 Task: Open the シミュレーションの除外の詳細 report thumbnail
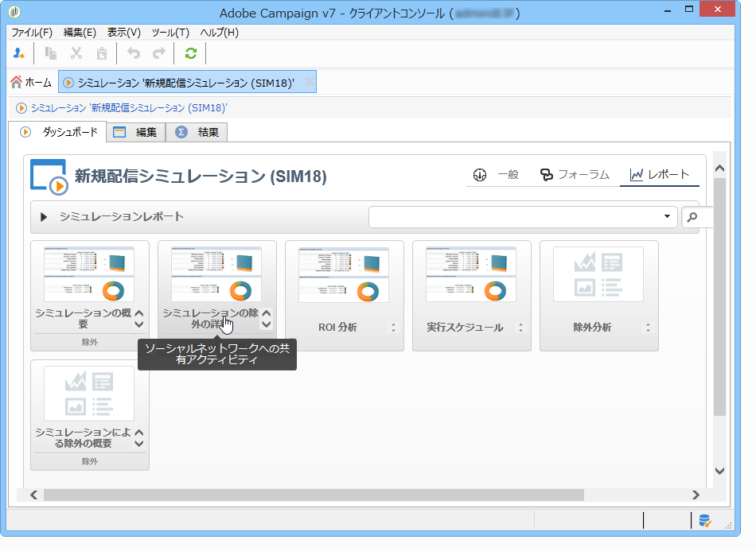(x=216, y=274)
